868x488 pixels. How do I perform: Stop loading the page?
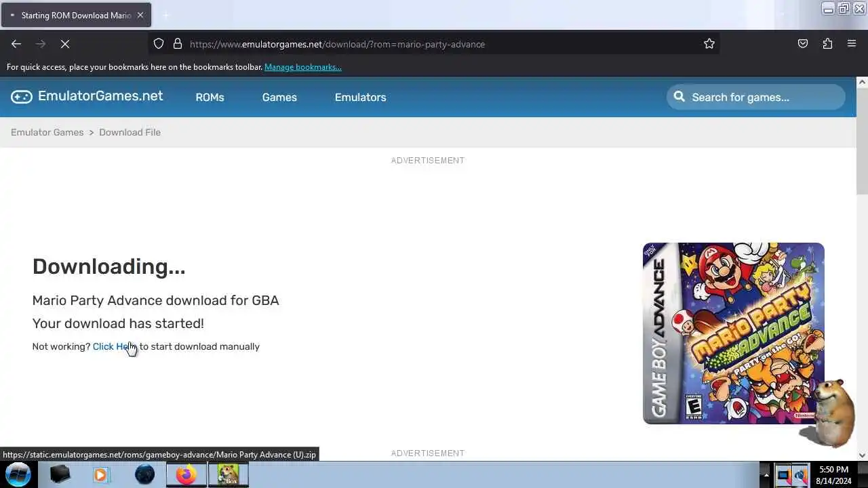point(65,44)
